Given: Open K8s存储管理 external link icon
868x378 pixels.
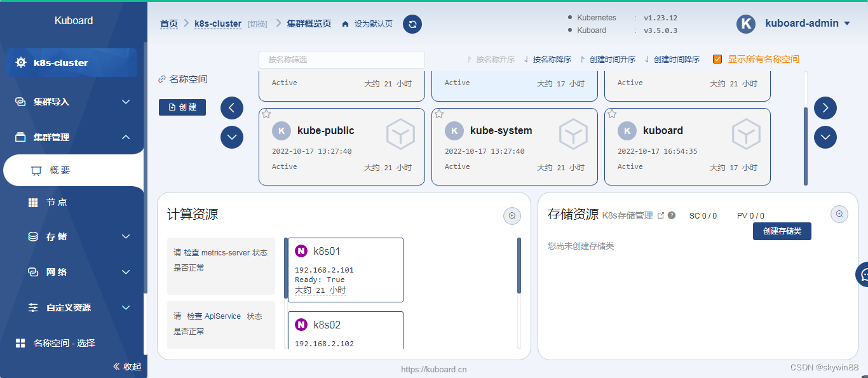Looking at the screenshot, I should point(660,215).
